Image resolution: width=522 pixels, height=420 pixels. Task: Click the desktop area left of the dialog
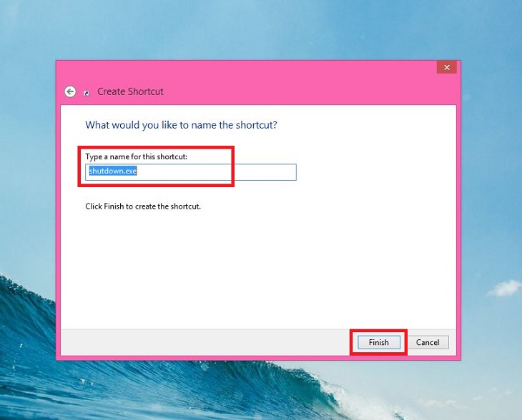[x=27, y=166]
